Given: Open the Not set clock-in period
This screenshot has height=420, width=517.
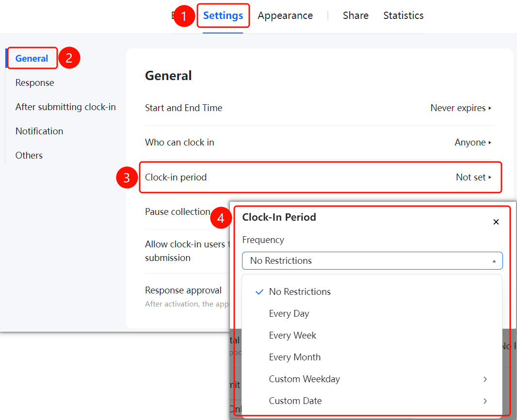Looking at the screenshot, I should [x=473, y=178].
